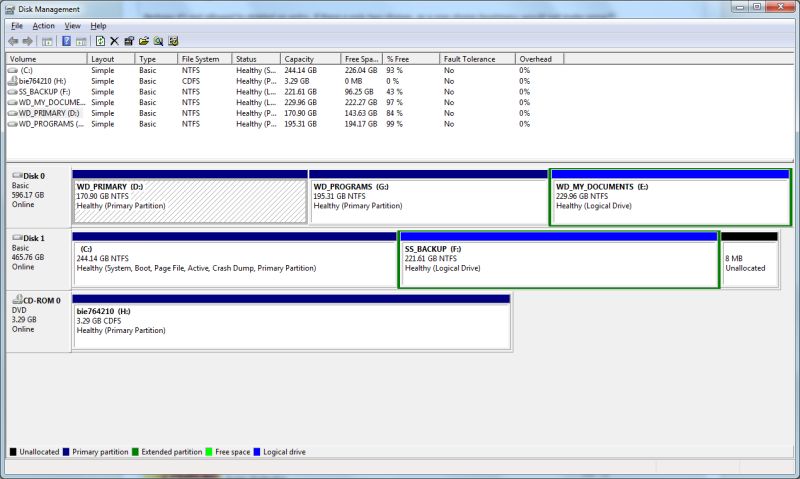
Task: Click the drive icon beside (C:) volume
Action: (13, 70)
